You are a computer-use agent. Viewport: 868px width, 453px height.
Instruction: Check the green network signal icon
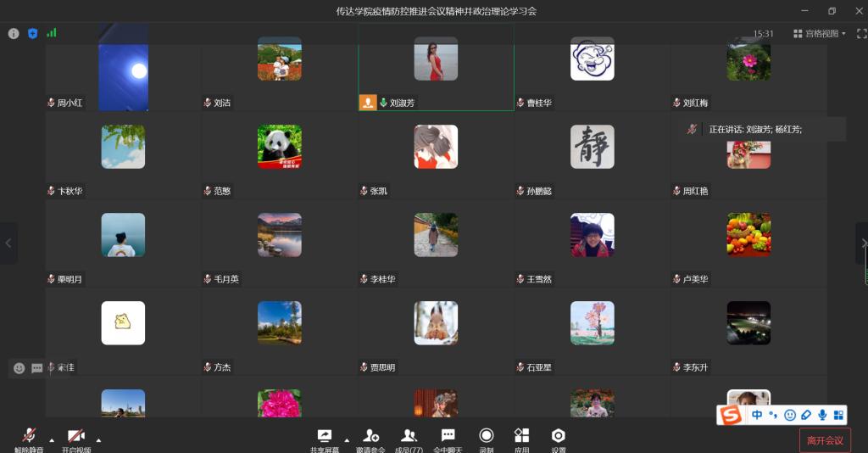click(x=52, y=33)
